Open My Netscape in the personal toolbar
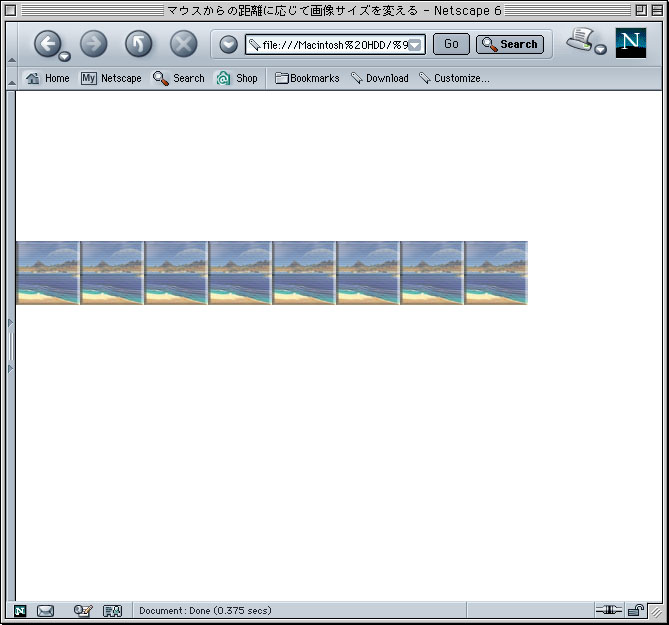This screenshot has height=625, width=669. tap(111, 78)
